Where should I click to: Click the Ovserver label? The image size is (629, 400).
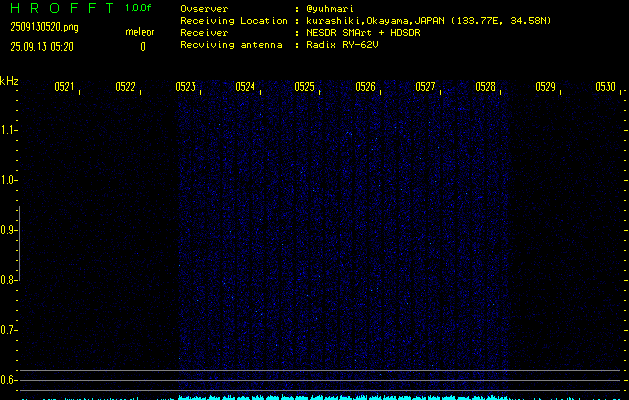204,9
